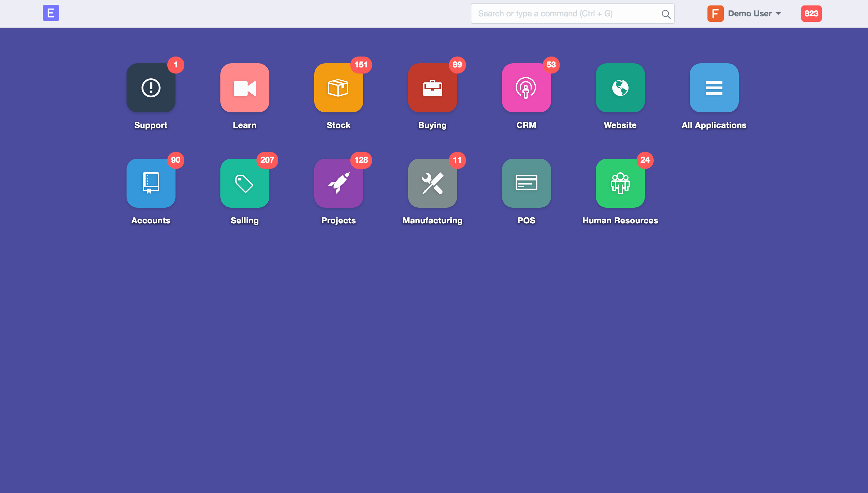Image resolution: width=868 pixels, height=493 pixels.
Task: Launch the Website globe icon
Action: 620,88
